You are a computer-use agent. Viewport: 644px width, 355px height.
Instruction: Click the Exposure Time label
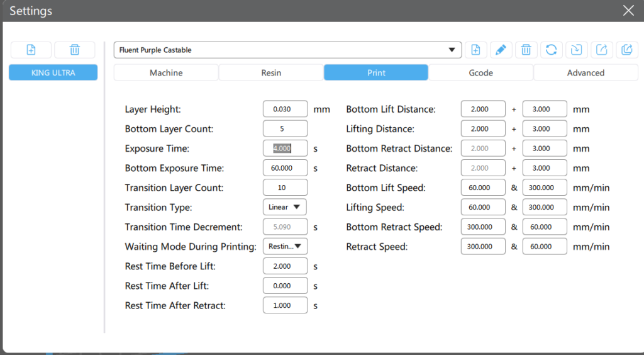(157, 149)
